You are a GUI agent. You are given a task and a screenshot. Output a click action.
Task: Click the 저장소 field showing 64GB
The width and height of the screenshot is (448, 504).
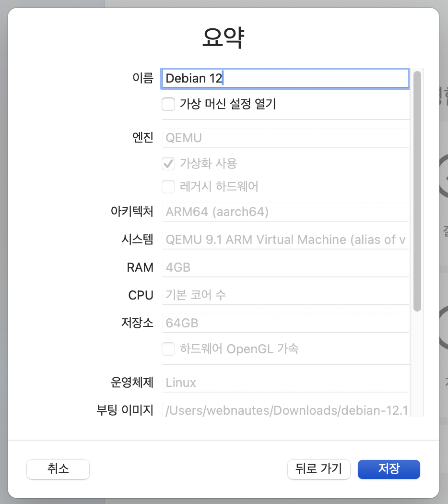click(x=285, y=323)
